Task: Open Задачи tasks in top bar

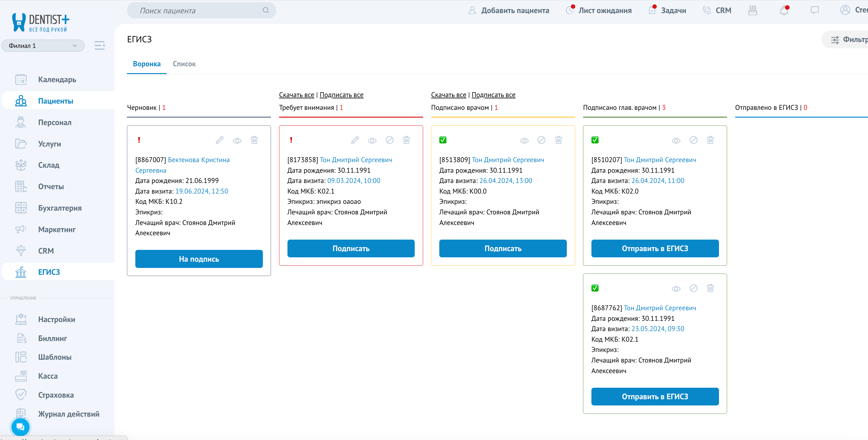Action: 668,11
